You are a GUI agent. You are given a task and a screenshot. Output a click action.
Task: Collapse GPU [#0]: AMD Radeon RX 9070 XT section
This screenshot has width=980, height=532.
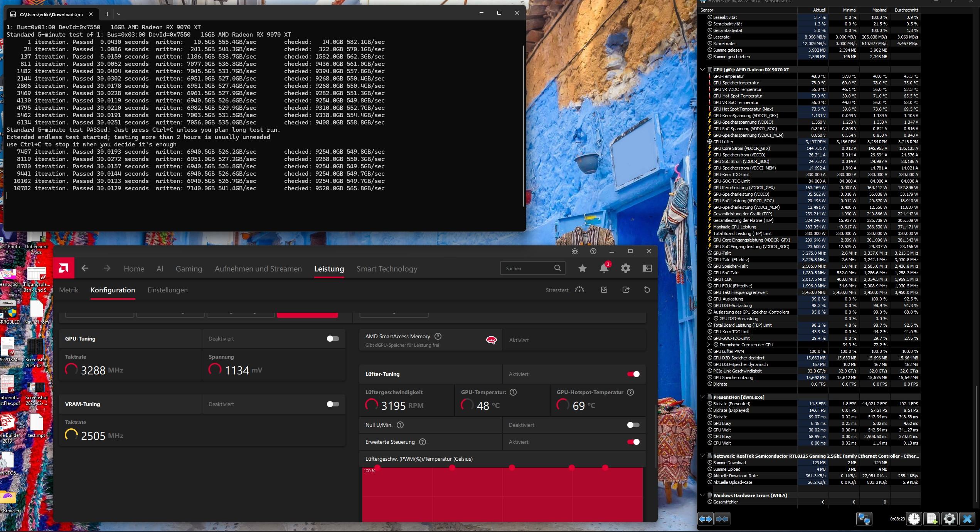702,70
